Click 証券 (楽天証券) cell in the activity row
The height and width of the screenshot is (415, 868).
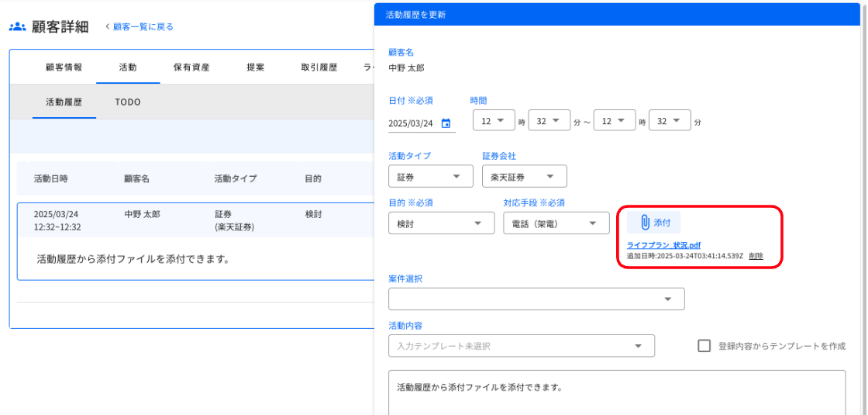tap(234, 220)
